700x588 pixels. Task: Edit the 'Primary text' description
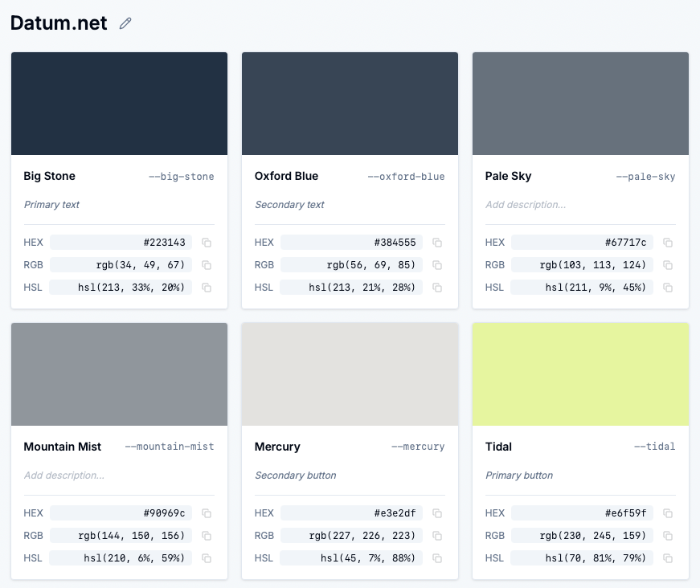point(51,205)
